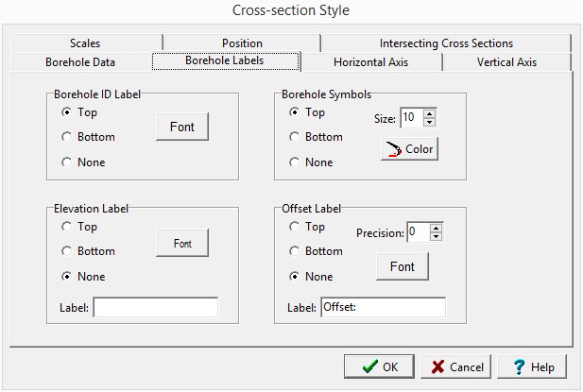Open Font settings for Elevation Label
The image size is (583, 392).
[x=182, y=244]
